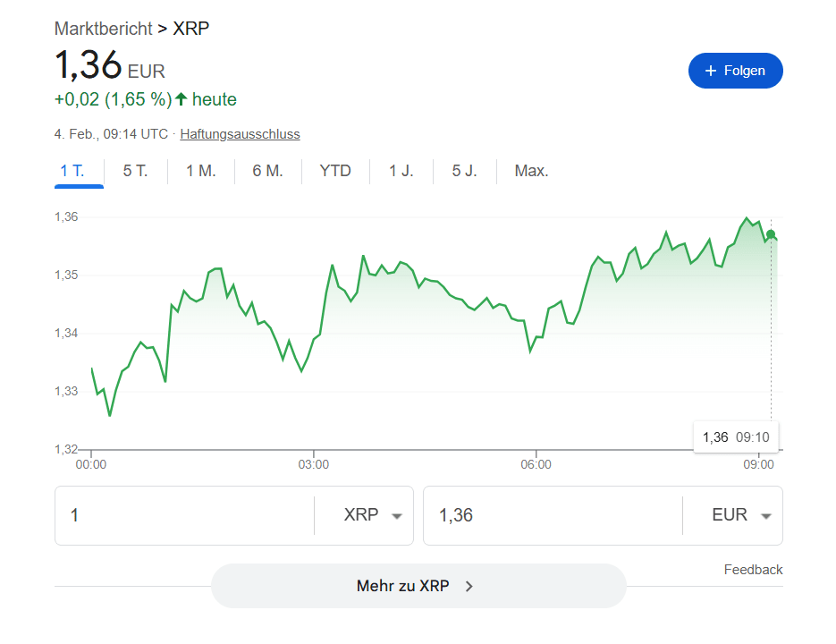Open Mehr zu XRP
Viewport: 836px width, 644px height.
tap(418, 586)
